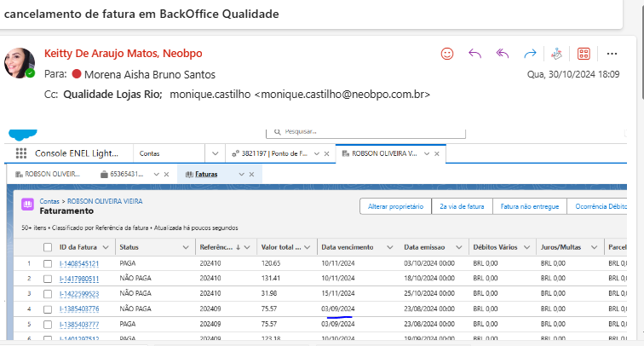Click Contas breadcrumb link
Viewport: 644px width, 346px height.
(49, 201)
